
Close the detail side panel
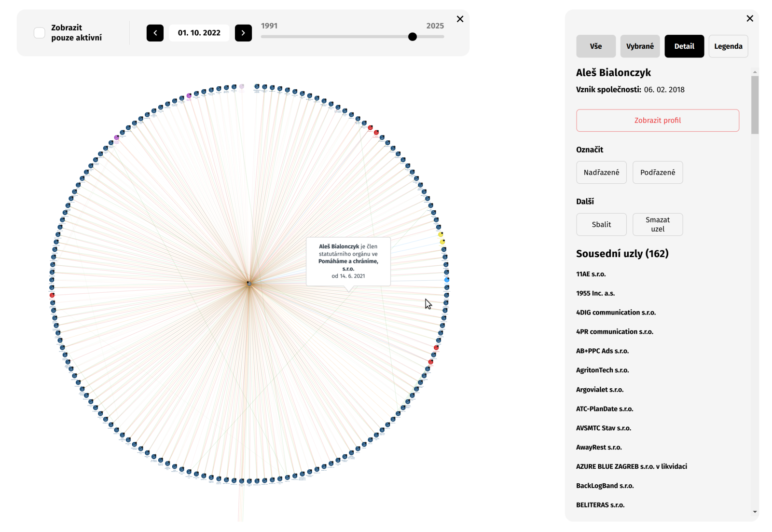tap(749, 18)
